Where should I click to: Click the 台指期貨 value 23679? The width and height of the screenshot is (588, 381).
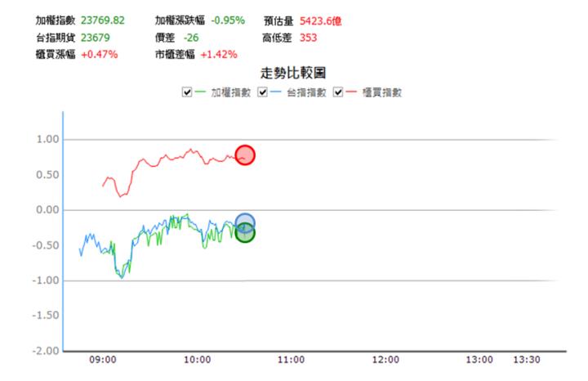coord(95,38)
